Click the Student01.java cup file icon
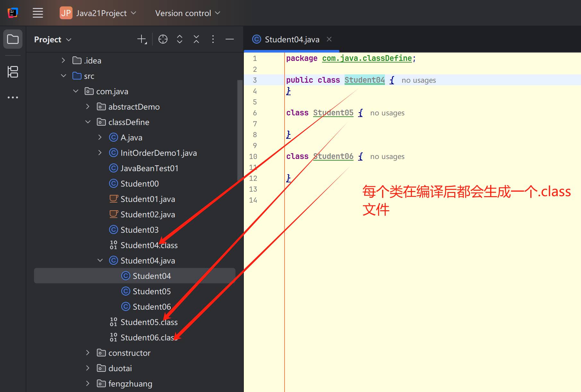 pyautogui.click(x=114, y=199)
